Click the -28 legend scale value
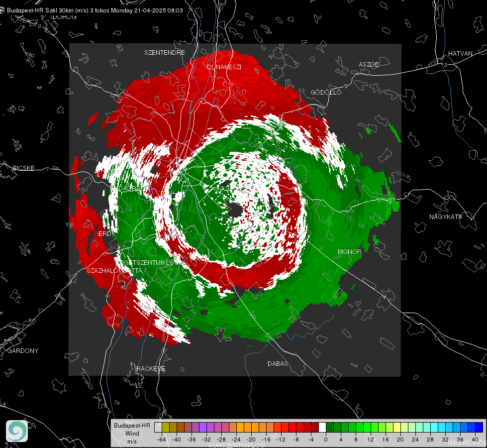The width and height of the screenshot is (487, 448). click(221, 440)
